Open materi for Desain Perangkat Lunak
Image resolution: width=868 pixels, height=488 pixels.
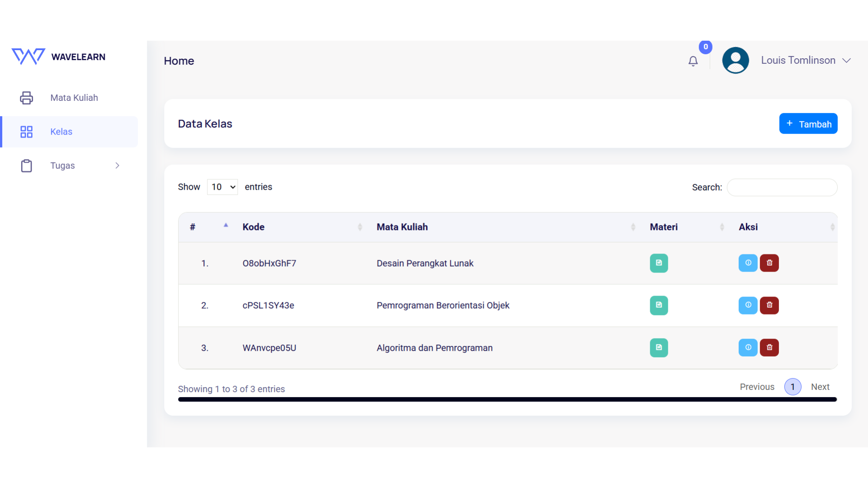point(659,263)
